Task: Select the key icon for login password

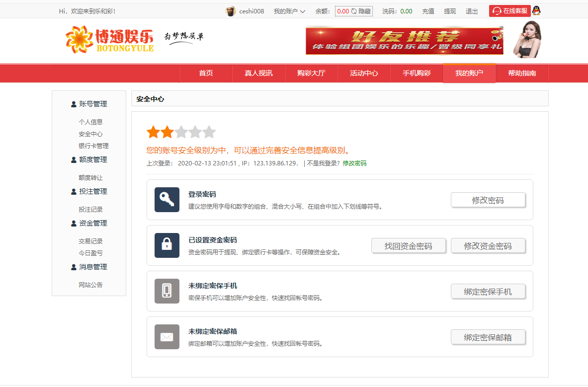Action: pos(167,200)
